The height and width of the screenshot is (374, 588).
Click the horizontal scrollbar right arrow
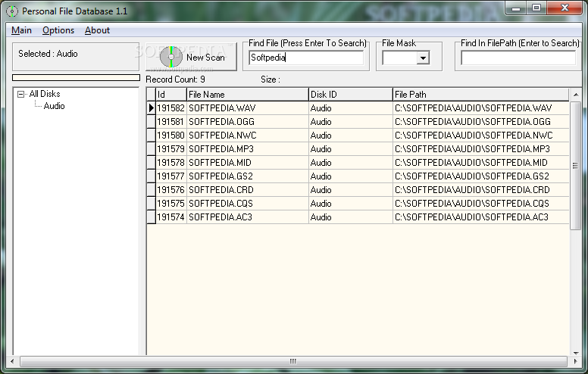[x=576, y=362]
